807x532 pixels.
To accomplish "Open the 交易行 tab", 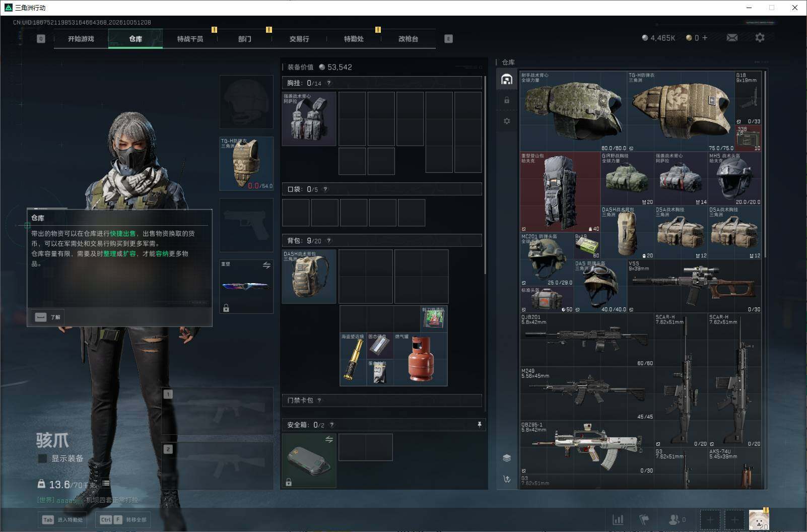I will [299, 39].
